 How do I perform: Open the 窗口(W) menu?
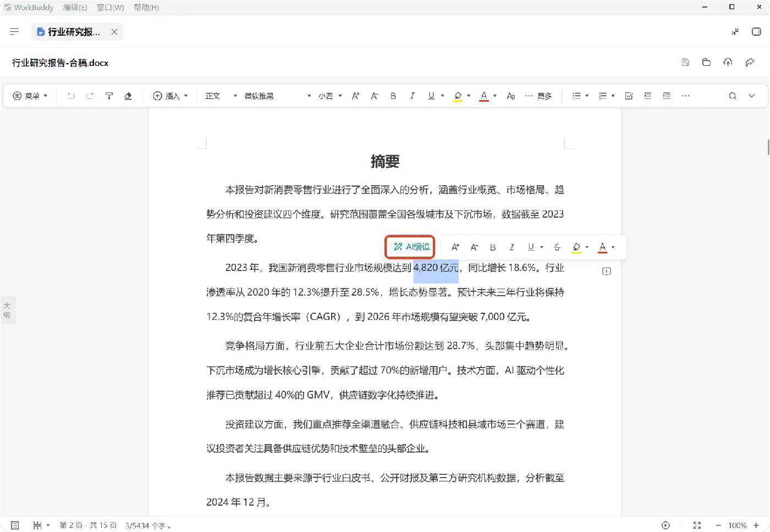111,8
